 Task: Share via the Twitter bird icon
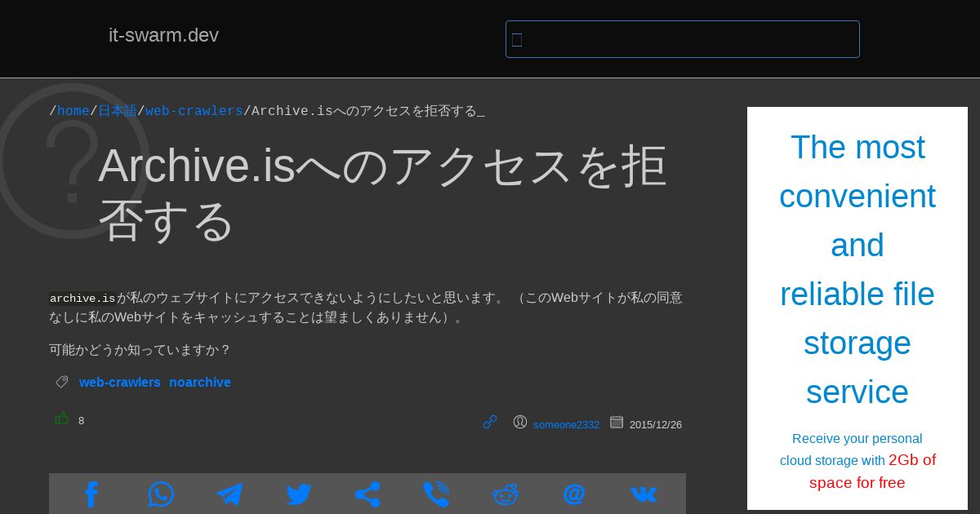coord(299,494)
